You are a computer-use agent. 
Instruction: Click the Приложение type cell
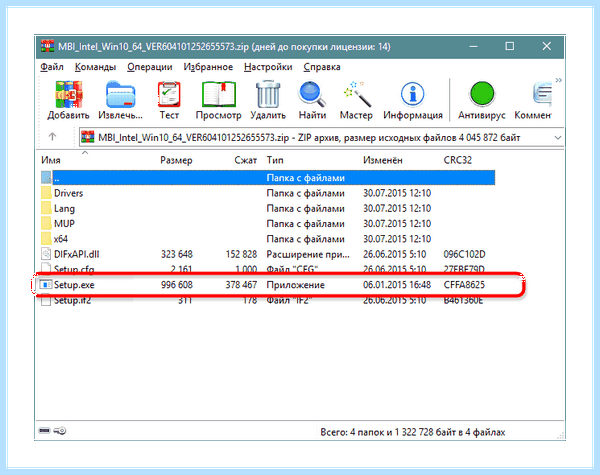click(x=295, y=285)
